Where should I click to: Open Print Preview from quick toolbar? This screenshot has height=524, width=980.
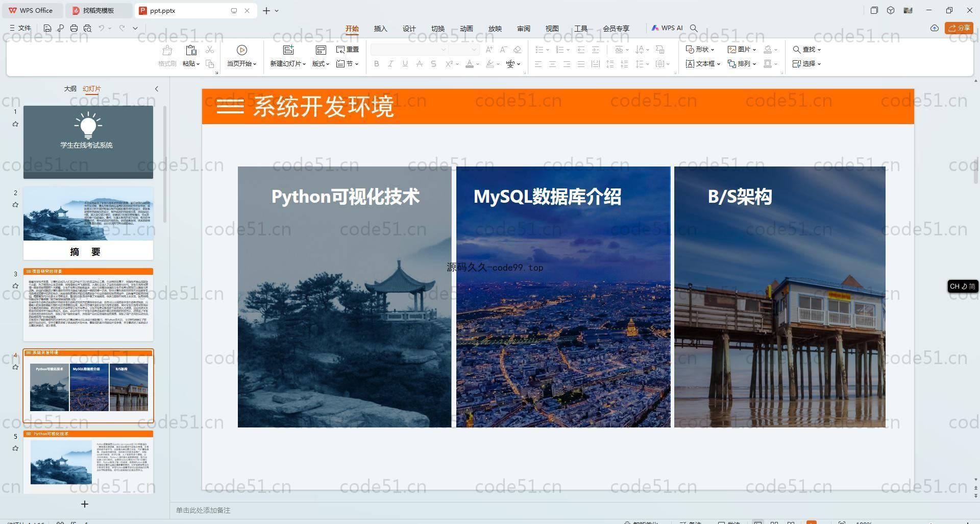point(87,28)
